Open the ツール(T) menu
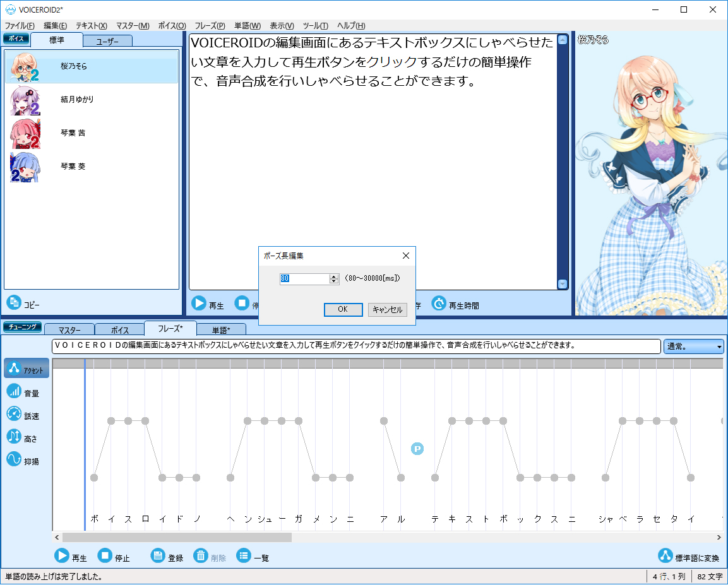This screenshot has width=728, height=585. pos(315,25)
